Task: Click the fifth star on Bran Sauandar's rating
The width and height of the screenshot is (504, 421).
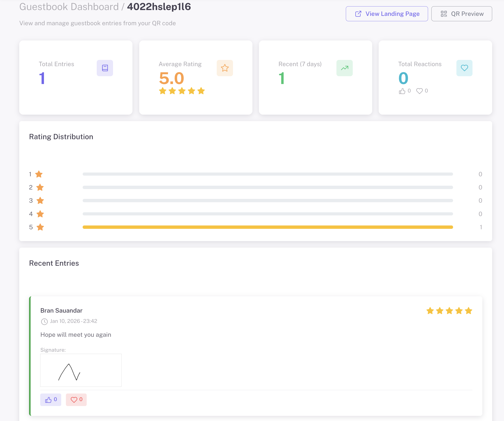Action: tap(469, 311)
